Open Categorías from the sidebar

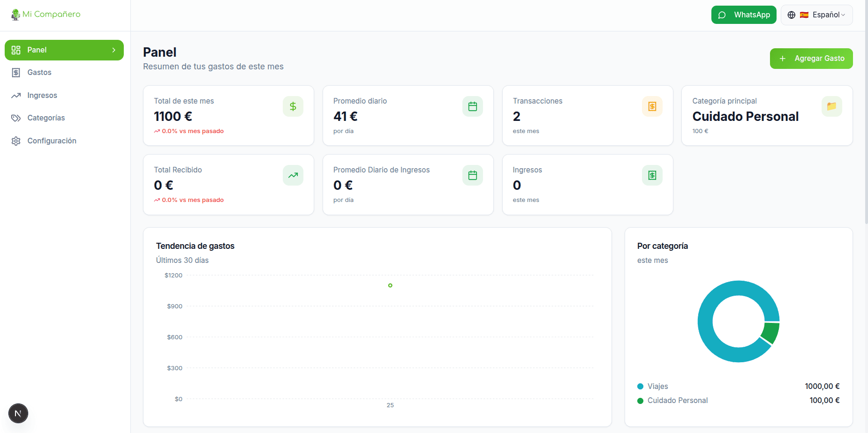click(46, 118)
